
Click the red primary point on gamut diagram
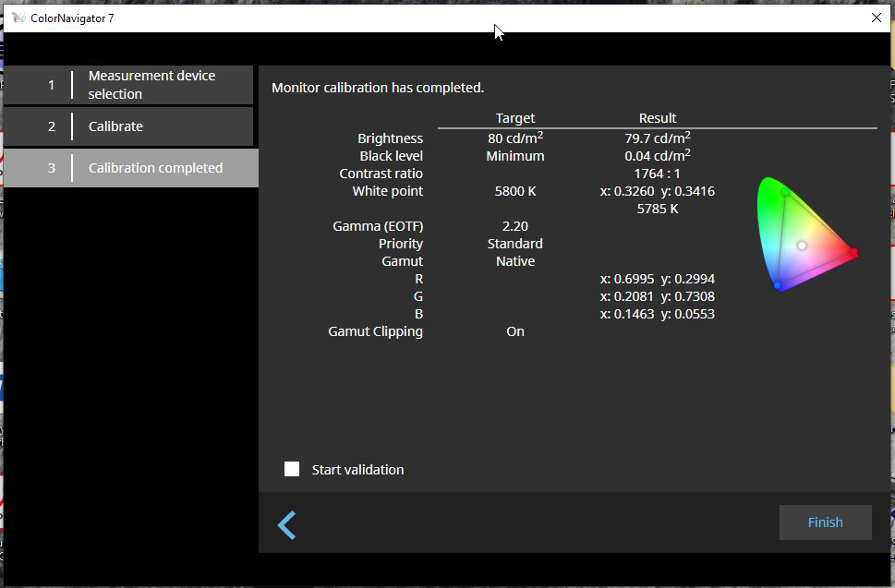pos(853,251)
